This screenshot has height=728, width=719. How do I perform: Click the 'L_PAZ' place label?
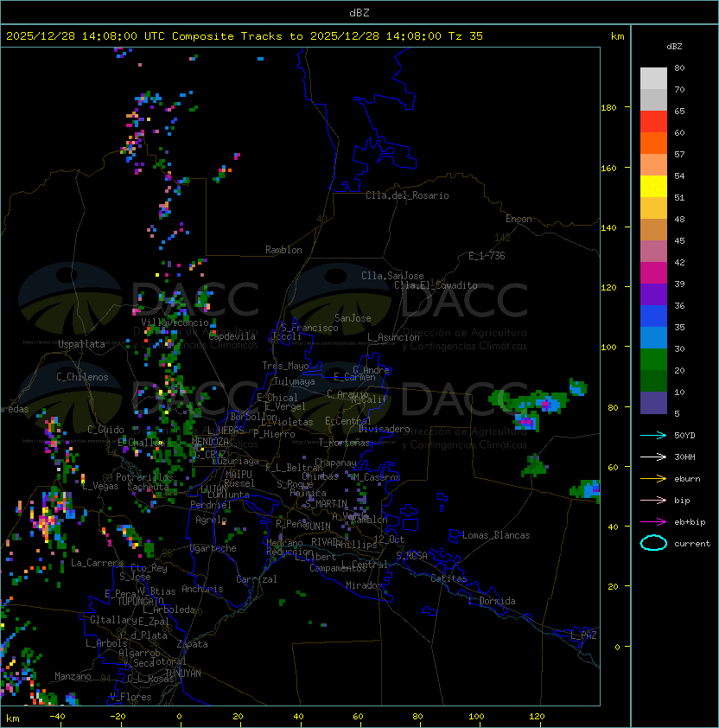(x=583, y=635)
